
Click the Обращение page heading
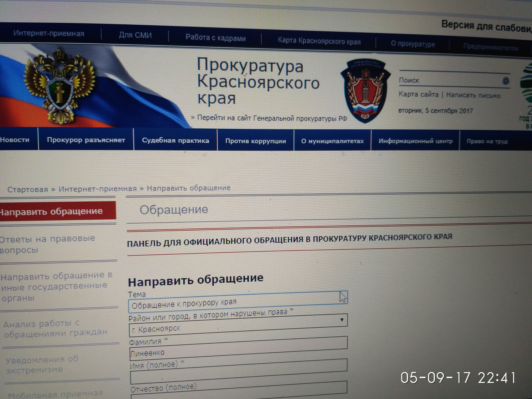tap(174, 210)
